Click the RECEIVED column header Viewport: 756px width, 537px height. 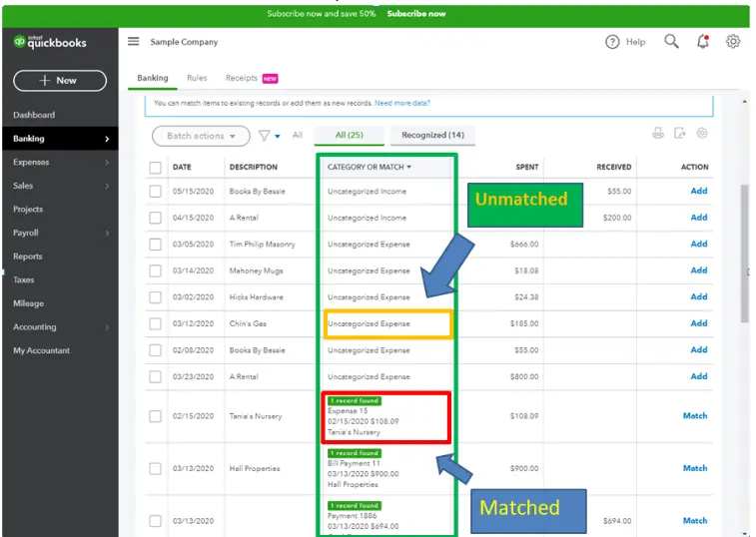pos(614,168)
